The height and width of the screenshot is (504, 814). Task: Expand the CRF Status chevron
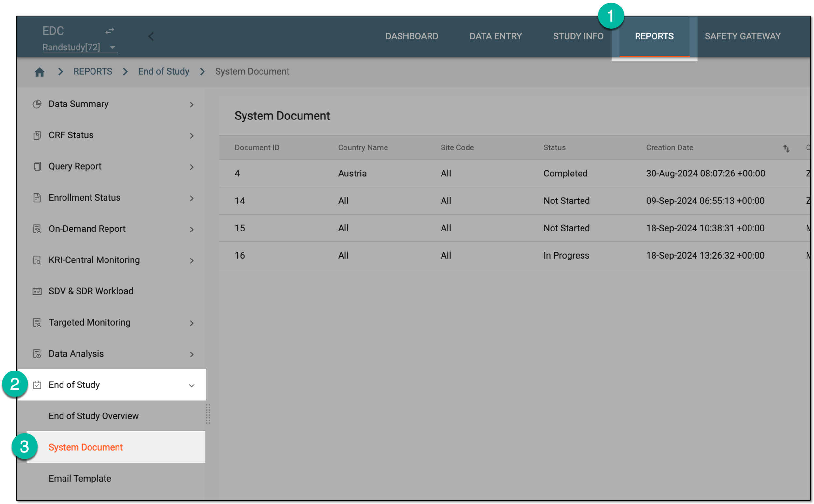pyautogui.click(x=192, y=136)
